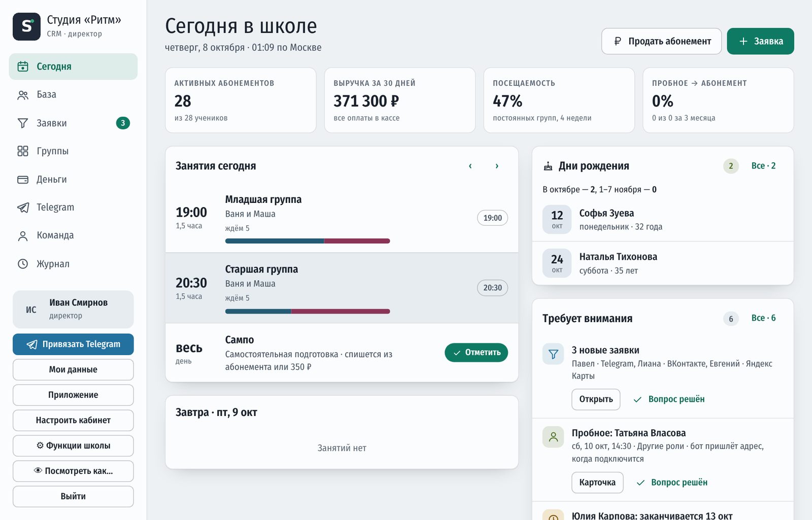Click the calendar icon beside Сегодня

[x=23, y=66]
